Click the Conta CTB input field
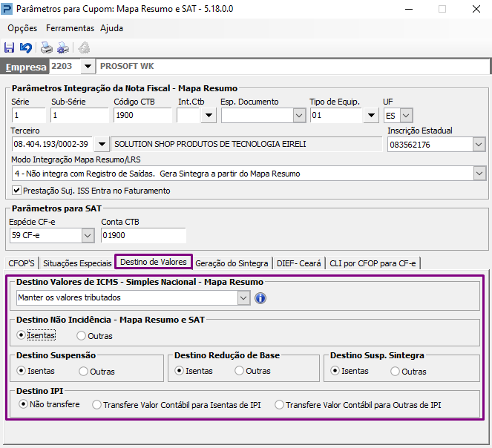 pyautogui.click(x=143, y=235)
